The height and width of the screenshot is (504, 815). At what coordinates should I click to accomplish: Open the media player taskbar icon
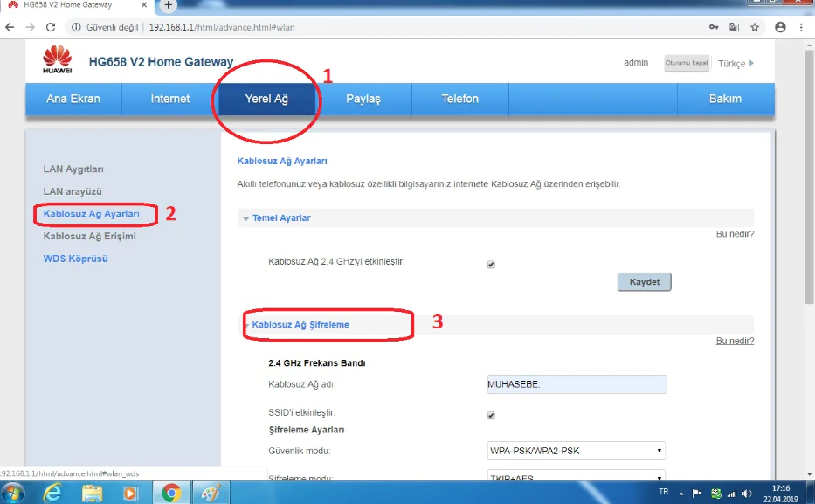pos(130,493)
